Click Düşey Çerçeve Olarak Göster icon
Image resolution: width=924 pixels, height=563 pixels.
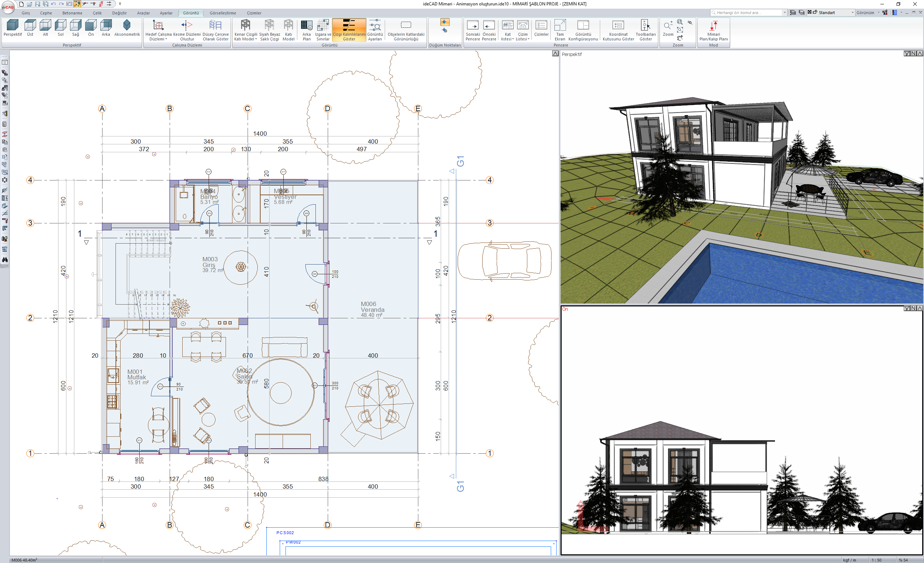tap(215, 26)
